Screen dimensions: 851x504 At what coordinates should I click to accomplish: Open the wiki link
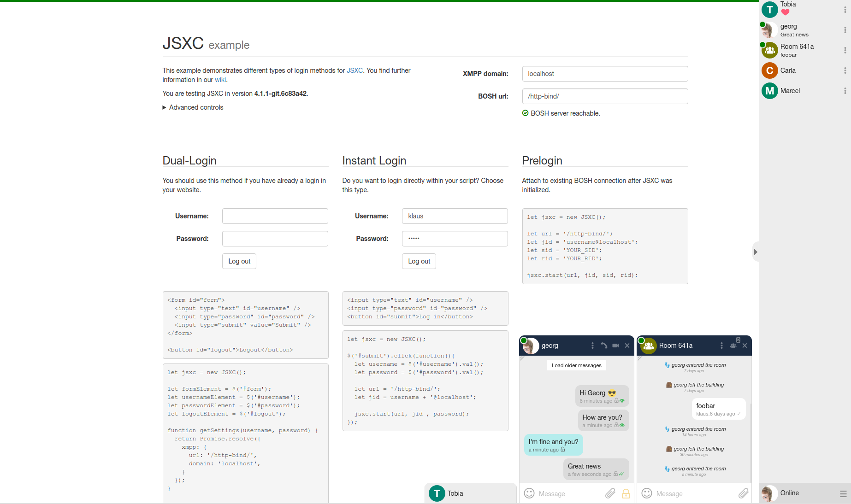(220, 80)
